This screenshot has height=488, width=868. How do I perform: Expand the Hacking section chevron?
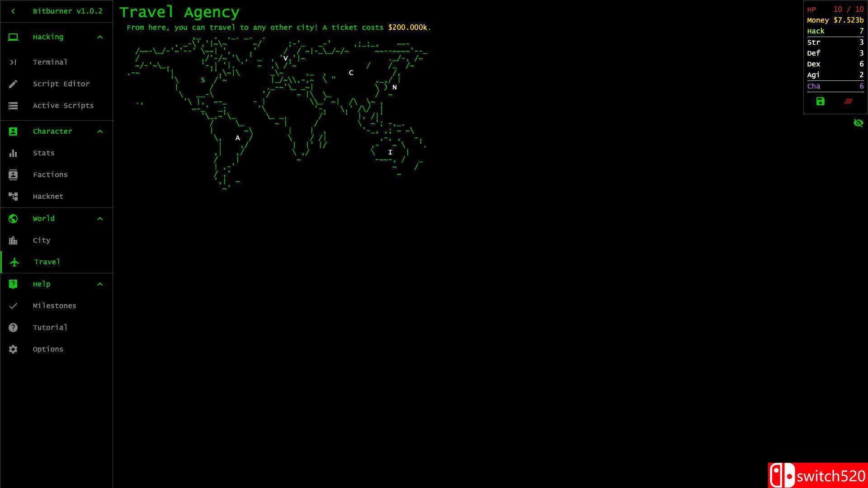point(99,37)
